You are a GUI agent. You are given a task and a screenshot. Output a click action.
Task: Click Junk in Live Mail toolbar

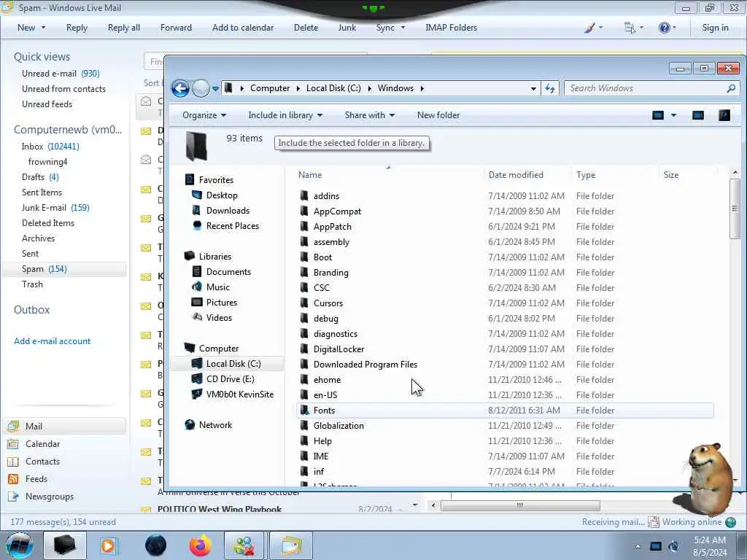click(x=347, y=28)
